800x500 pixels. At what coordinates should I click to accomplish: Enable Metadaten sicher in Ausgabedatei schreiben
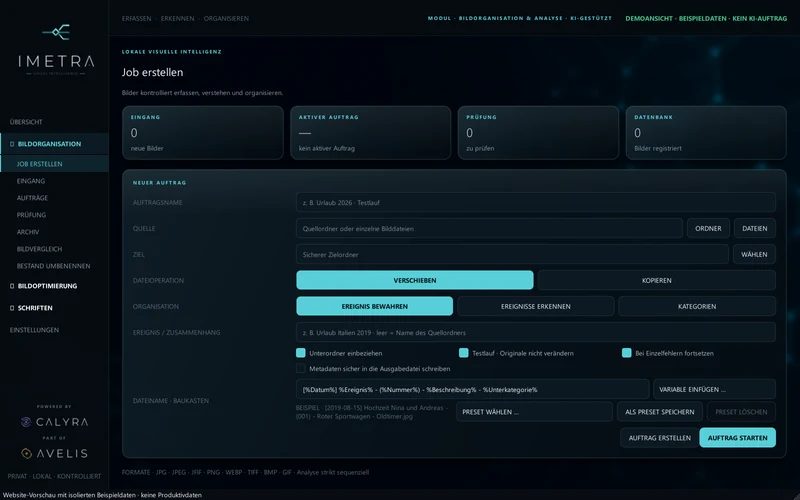[x=301, y=368]
